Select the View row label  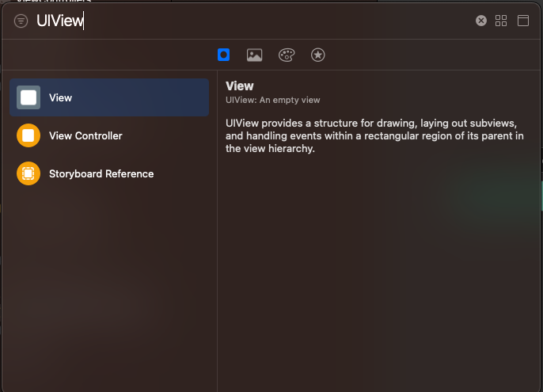click(x=60, y=97)
